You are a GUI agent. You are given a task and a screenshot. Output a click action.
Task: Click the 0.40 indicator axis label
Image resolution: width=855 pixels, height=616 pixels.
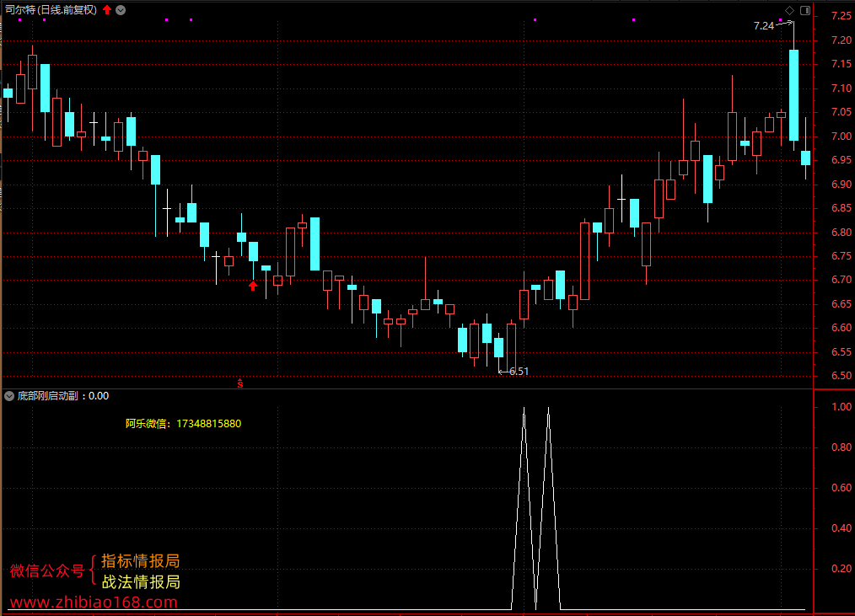(x=842, y=528)
